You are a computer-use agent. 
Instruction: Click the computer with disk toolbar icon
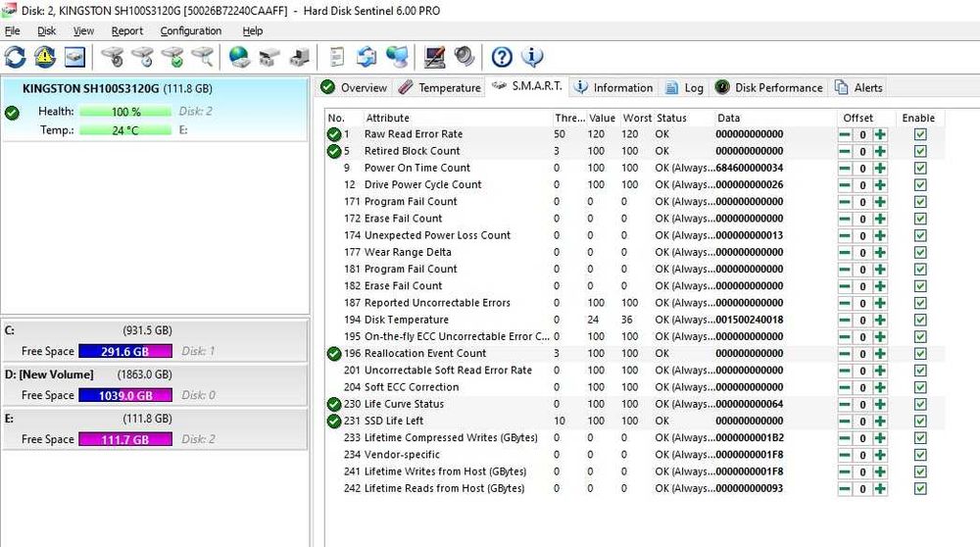pos(299,57)
